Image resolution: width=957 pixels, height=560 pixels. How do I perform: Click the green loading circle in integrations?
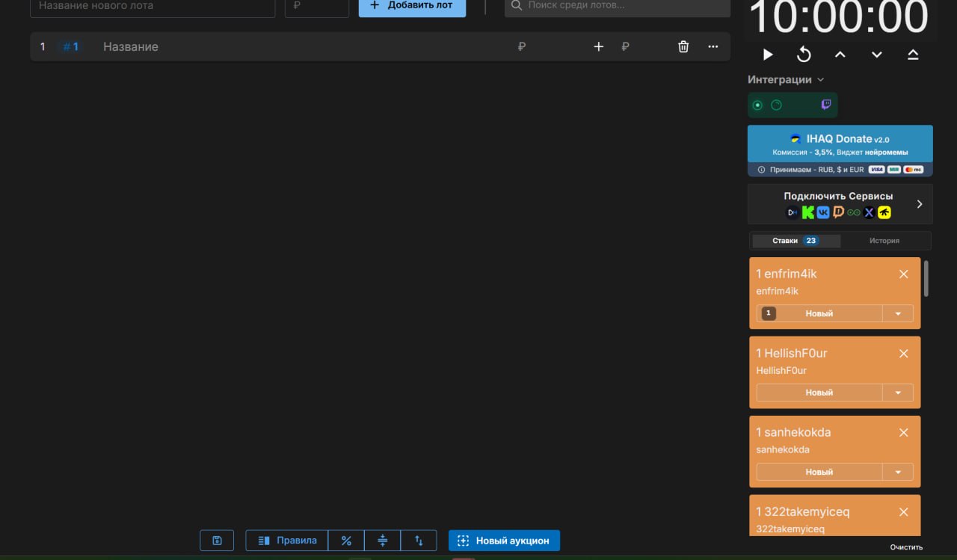click(x=776, y=105)
